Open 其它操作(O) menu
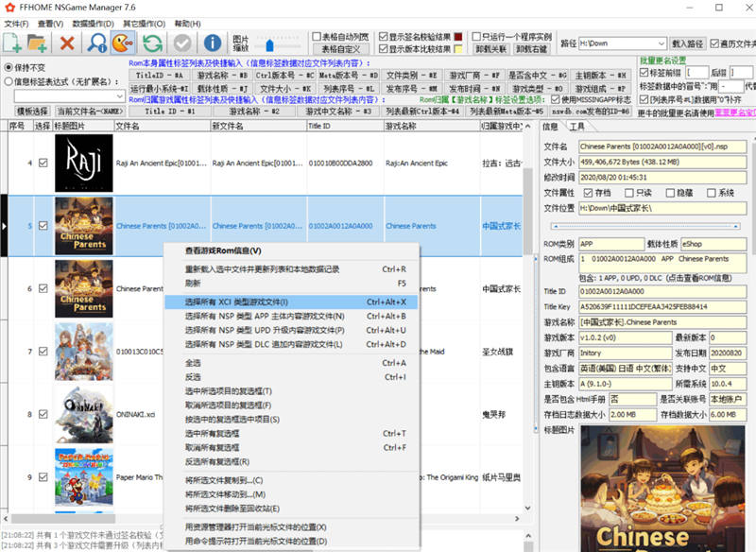Viewport: 756px width, 552px height. 145,24
